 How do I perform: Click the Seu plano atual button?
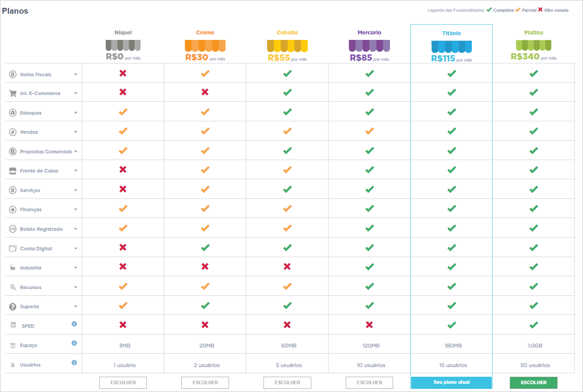(x=451, y=383)
